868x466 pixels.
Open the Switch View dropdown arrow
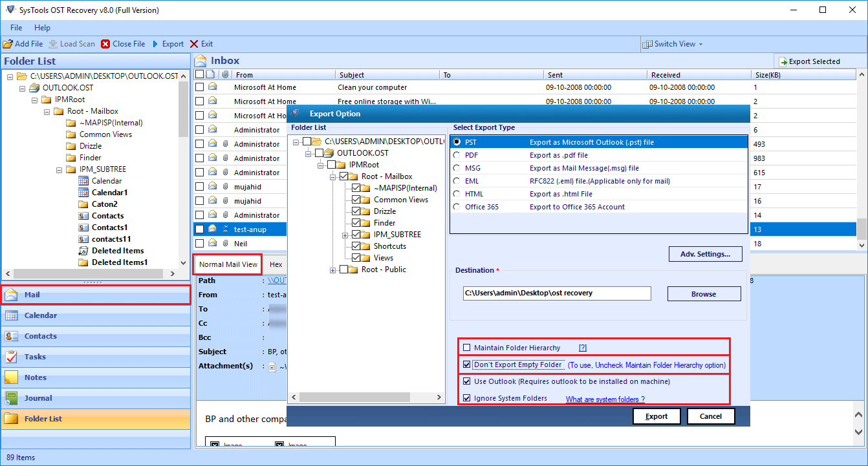pyautogui.click(x=700, y=44)
